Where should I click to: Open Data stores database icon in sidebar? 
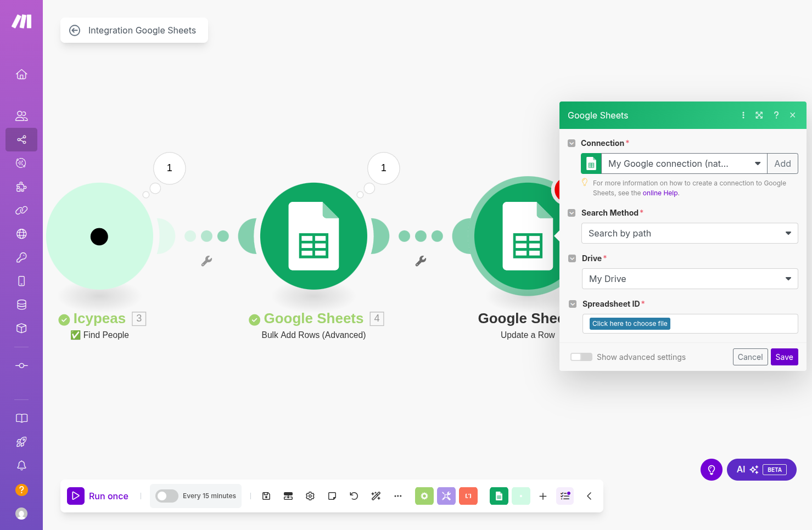pos(21,305)
